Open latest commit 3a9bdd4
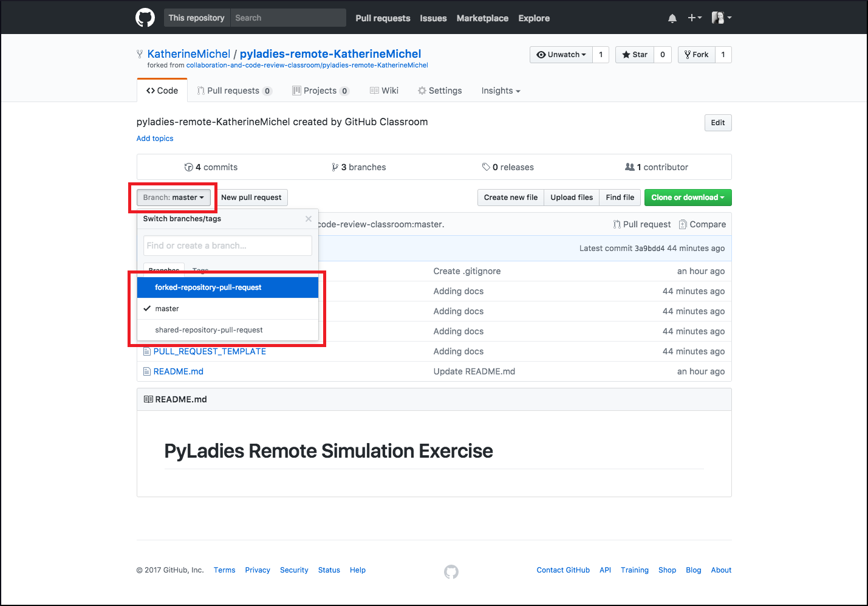868x606 pixels. [649, 249]
